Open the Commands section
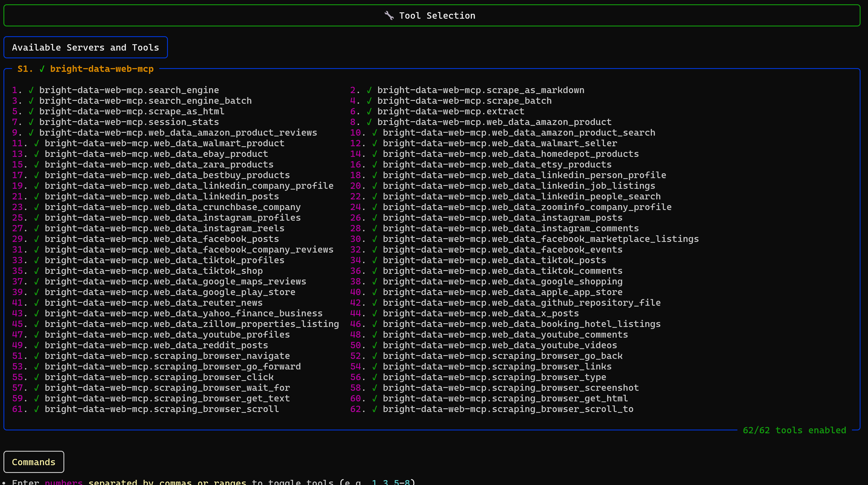 (33, 462)
